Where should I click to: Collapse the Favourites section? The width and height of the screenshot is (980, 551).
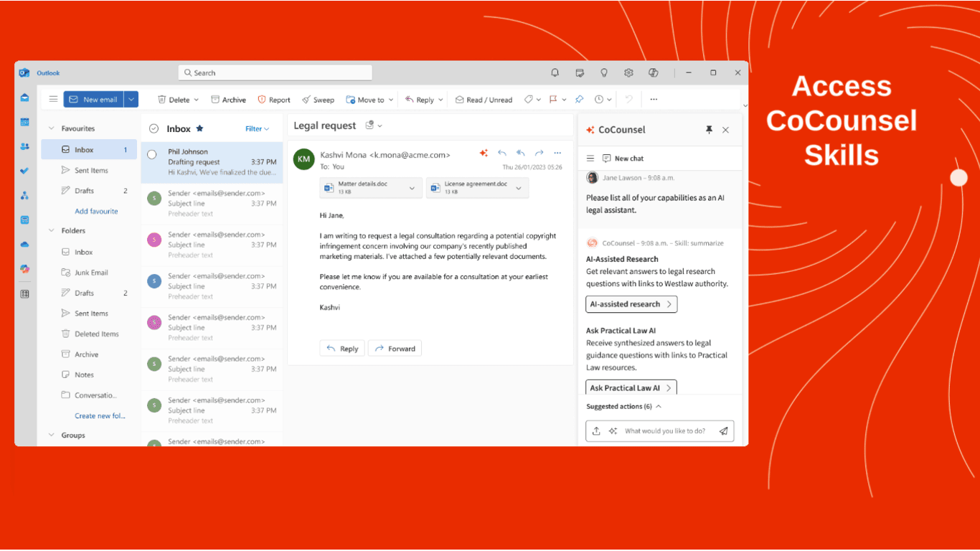point(51,128)
